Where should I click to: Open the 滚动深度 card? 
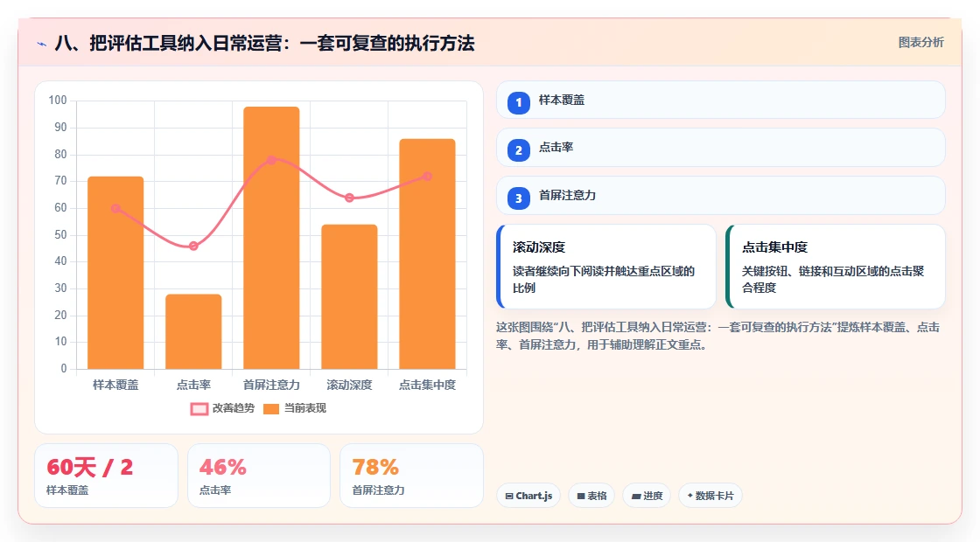(x=606, y=267)
